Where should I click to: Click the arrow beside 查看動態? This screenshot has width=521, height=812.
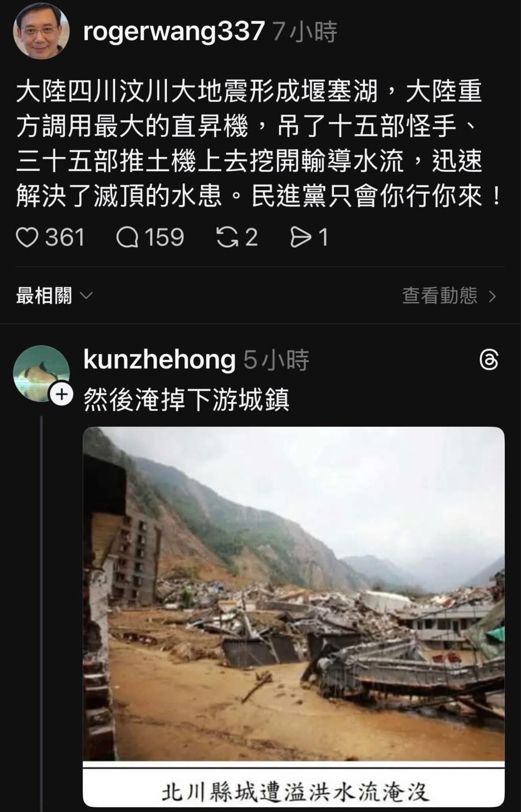[492, 296]
